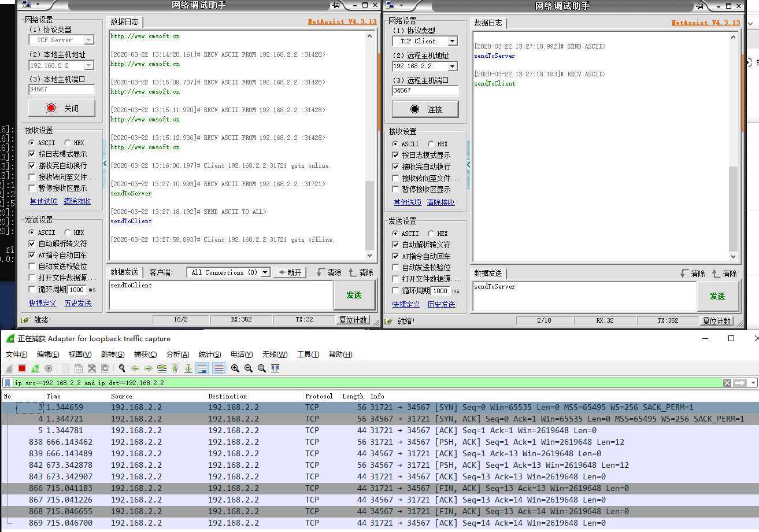Clear the Wireshark display filter with X icon

pyautogui.click(x=727, y=383)
